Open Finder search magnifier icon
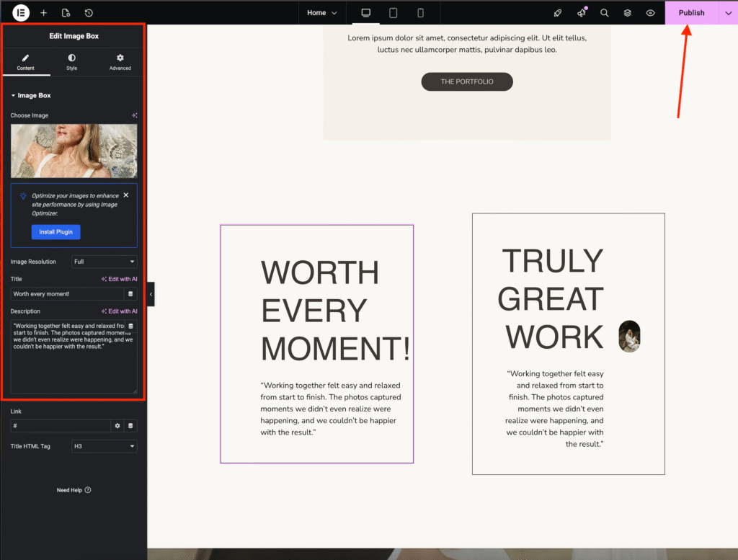This screenshot has width=738, height=560. (x=605, y=13)
